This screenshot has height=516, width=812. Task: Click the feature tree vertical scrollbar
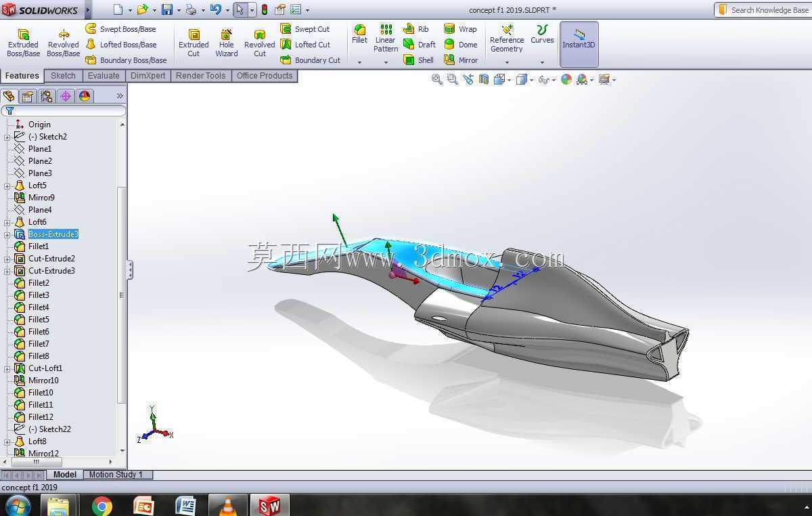point(122,295)
